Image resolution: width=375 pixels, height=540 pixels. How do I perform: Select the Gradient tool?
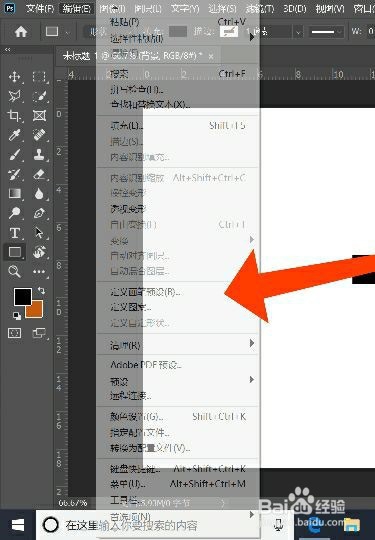(x=14, y=194)
